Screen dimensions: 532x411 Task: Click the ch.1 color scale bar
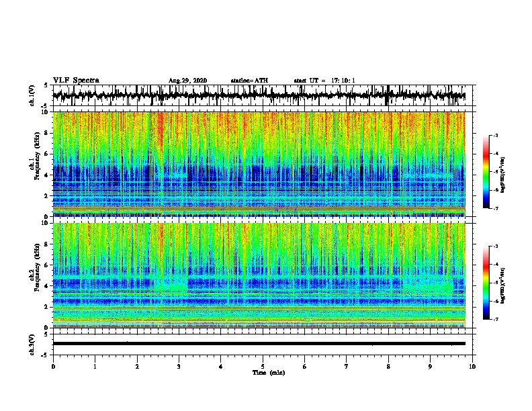(486, 172)
